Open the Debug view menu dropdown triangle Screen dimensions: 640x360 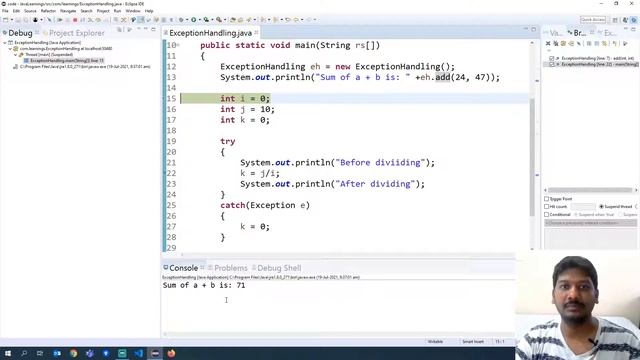pos(138,29)
